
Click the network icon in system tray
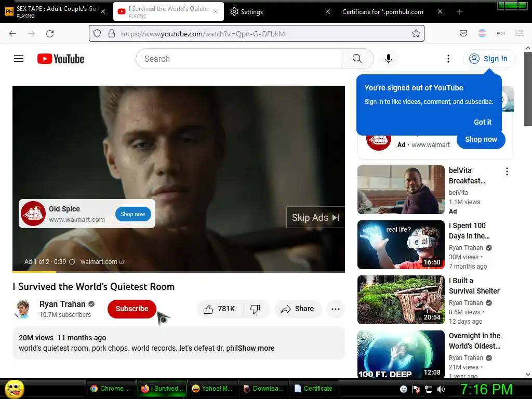(429, 389)
